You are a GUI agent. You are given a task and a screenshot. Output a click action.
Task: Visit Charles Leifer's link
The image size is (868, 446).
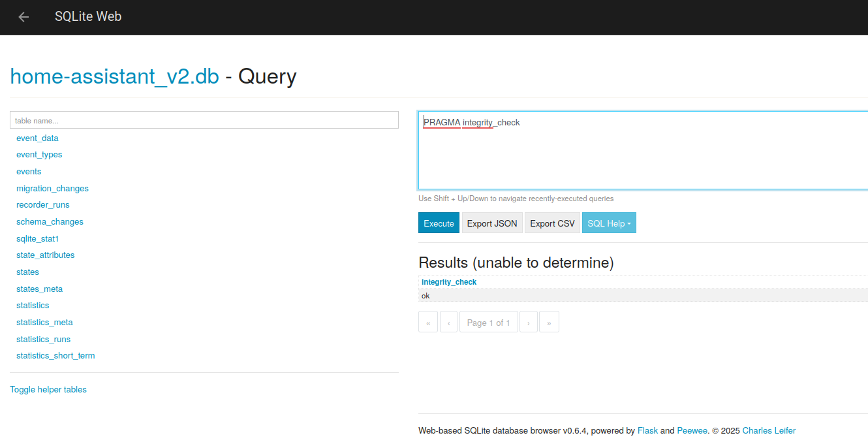pos(769,431)
